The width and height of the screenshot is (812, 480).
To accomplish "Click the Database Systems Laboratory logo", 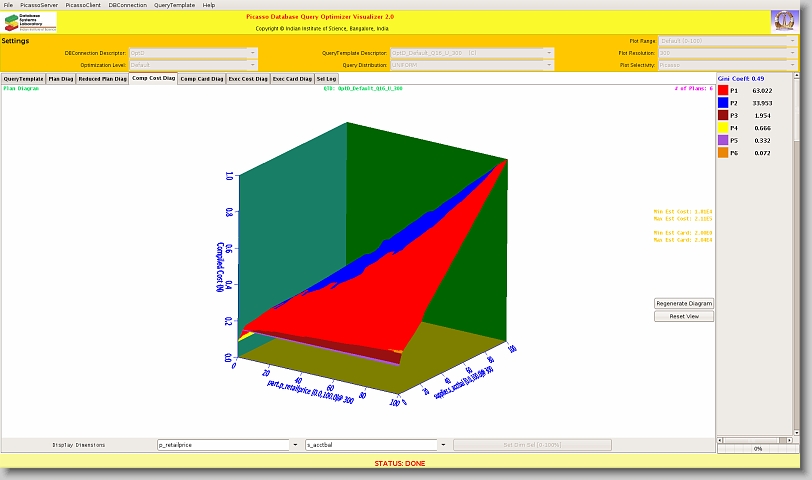I will [31, 22].
